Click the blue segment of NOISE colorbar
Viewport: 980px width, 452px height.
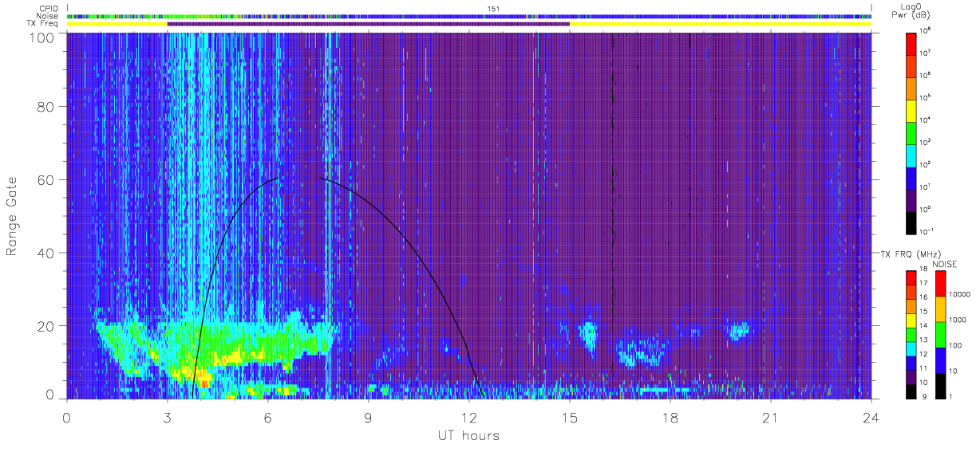tap(940, 360)
